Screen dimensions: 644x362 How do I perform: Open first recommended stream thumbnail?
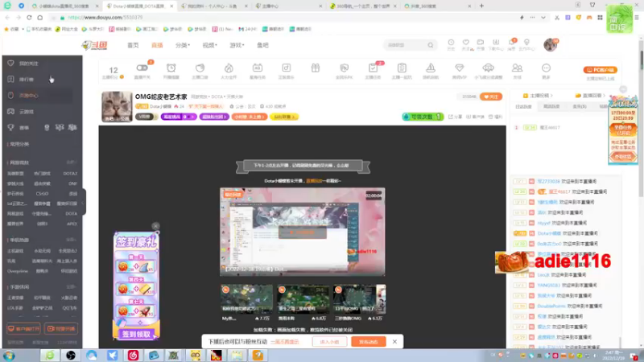click(246, 298)
